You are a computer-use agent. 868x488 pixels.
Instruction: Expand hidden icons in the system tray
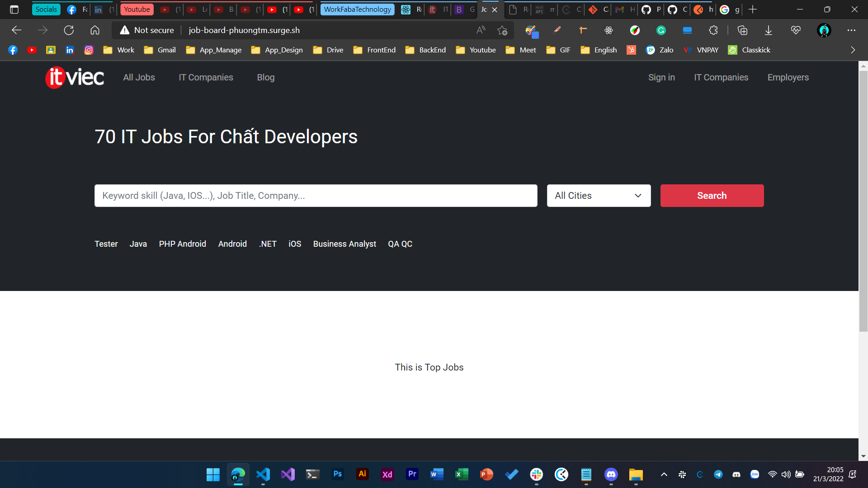pyautogui.click(x=664, y=474)
